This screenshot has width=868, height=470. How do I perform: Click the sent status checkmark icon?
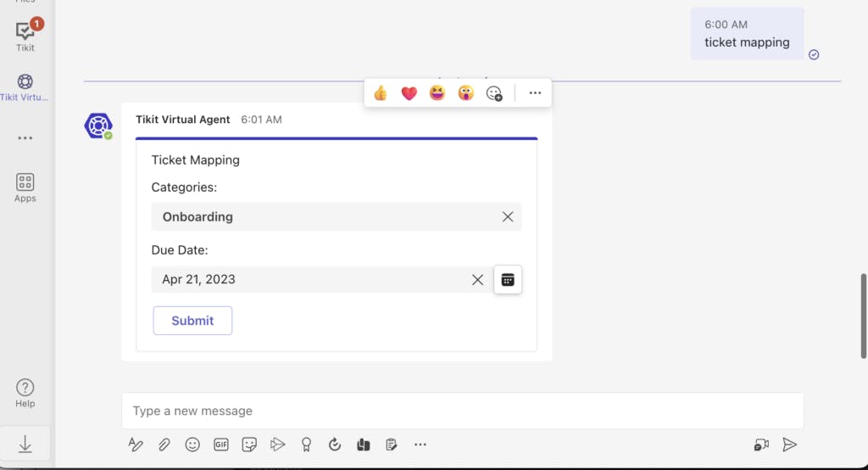pyautogui.click(x=814, y=54)
